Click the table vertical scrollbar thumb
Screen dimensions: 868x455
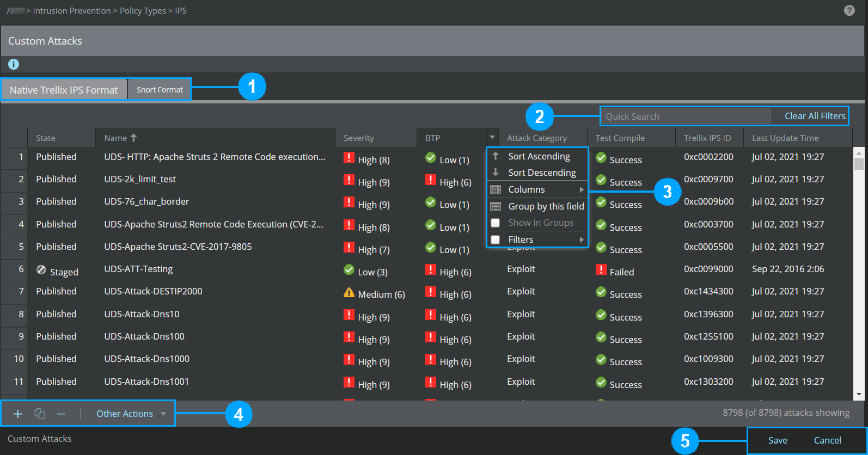coord(859,164)
